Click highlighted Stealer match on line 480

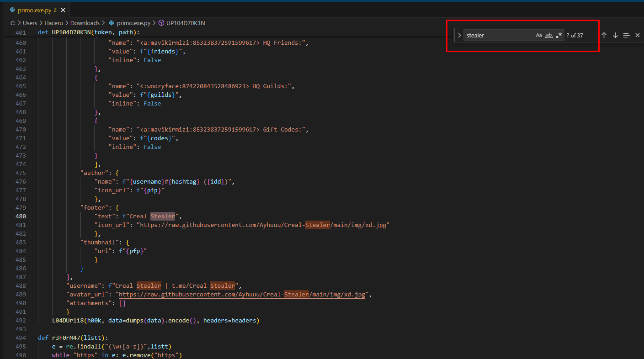pyautogui.click(x=163, y=216)
